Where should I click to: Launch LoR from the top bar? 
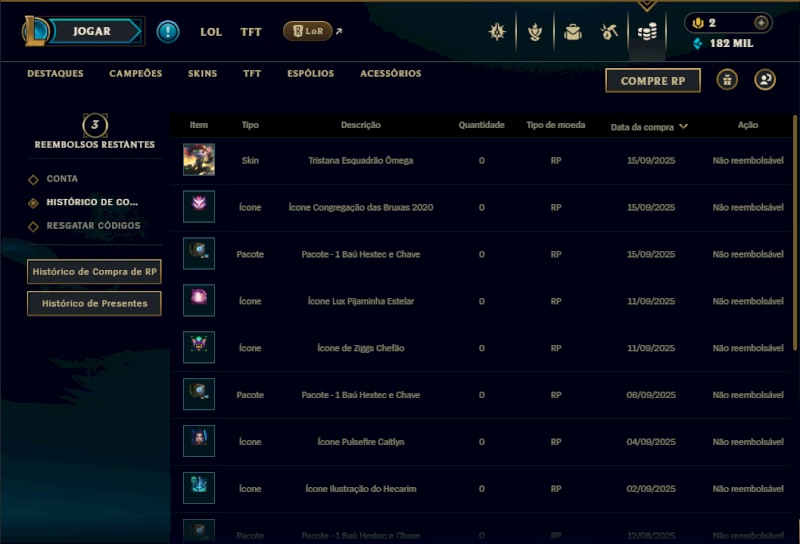click(308, 31)
